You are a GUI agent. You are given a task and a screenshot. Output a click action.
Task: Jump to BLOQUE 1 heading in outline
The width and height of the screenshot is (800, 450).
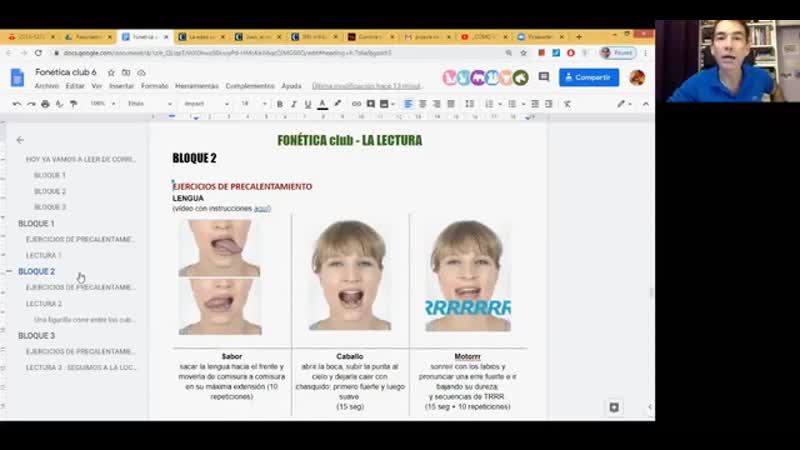(36, 223)
